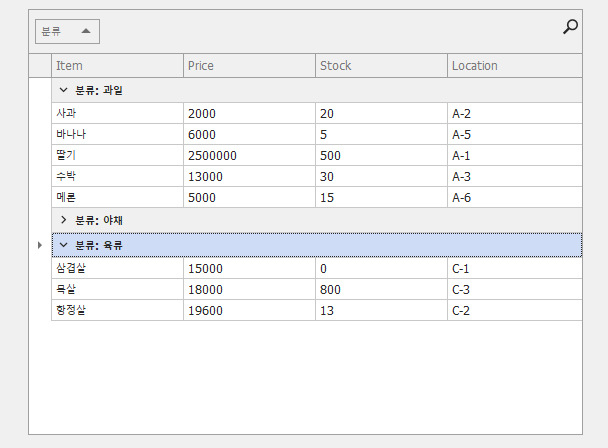Click the stock cell 500 for 딸기
Image resolution: width=608 pixels, height=448 pixels.
point(382,155)
